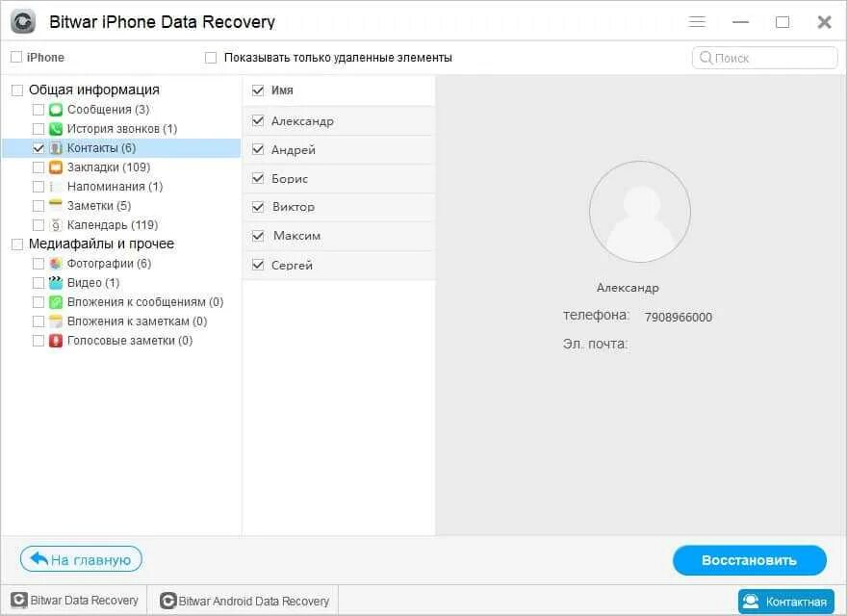
Task: Click the voice memos red microphone icon
Action: pos(56,341)
